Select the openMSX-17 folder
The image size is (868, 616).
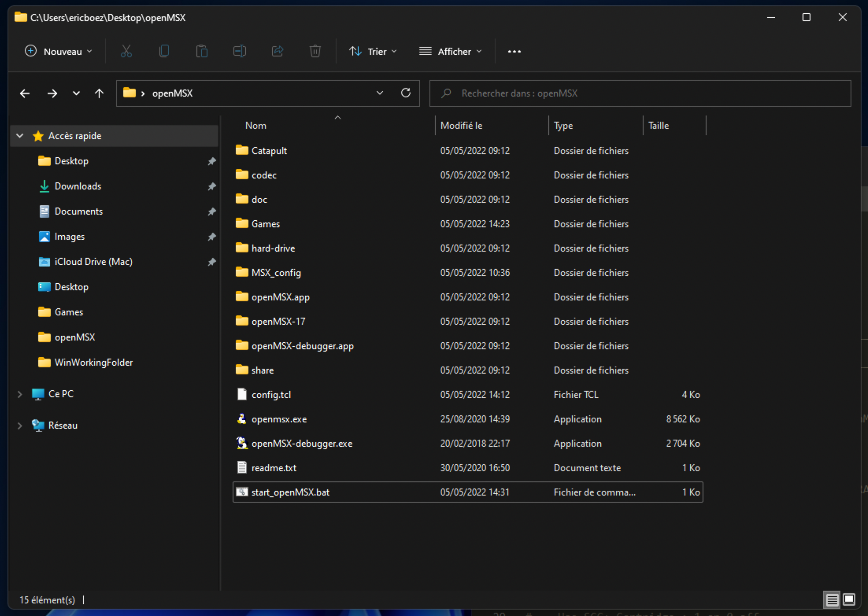tap(468, 321)
